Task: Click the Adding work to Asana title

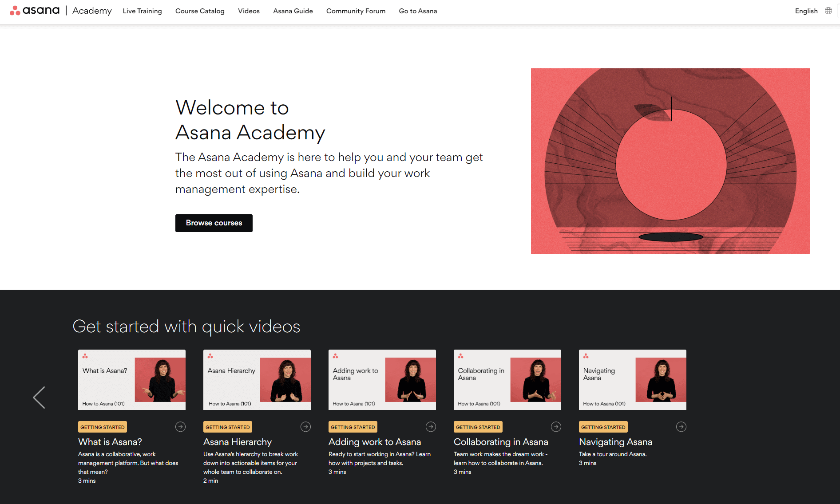Action: tap(375, 442)
